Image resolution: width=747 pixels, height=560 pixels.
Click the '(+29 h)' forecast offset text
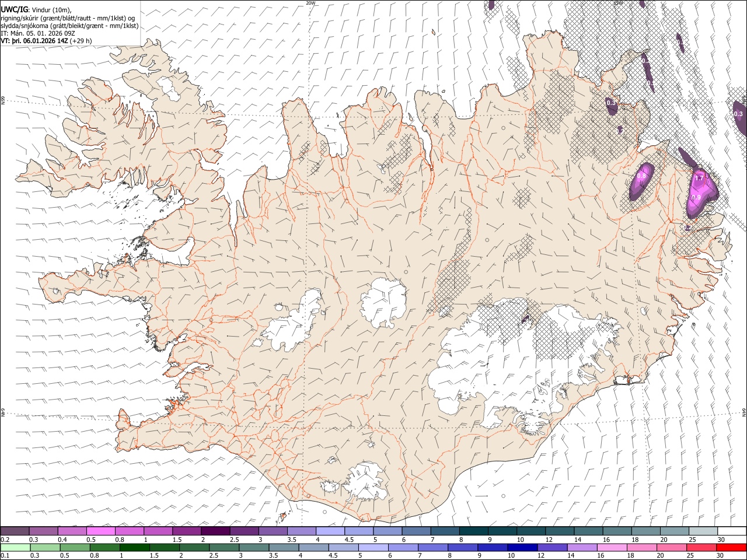coord(81,41)
